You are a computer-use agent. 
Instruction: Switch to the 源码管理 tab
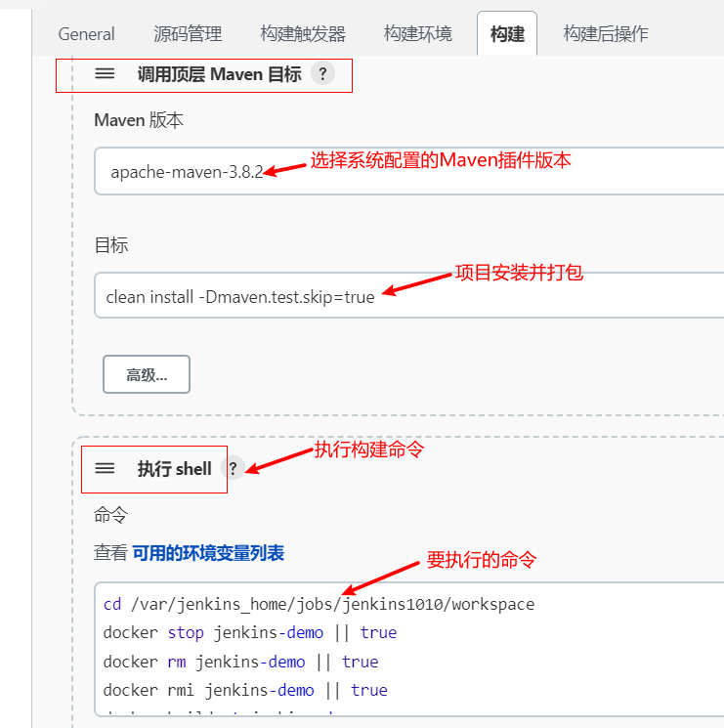click(x=188, y=34)
